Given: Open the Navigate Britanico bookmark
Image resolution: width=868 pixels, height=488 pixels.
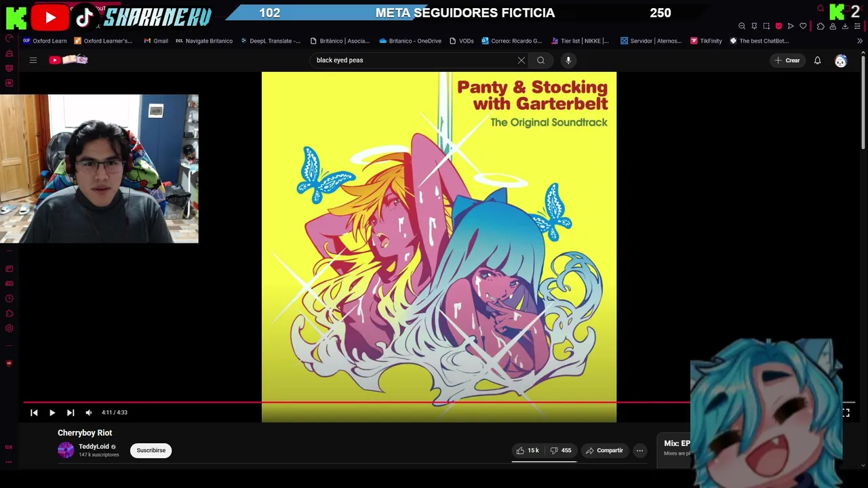Looking at the screenshot, I should click(x=204, y=41).
